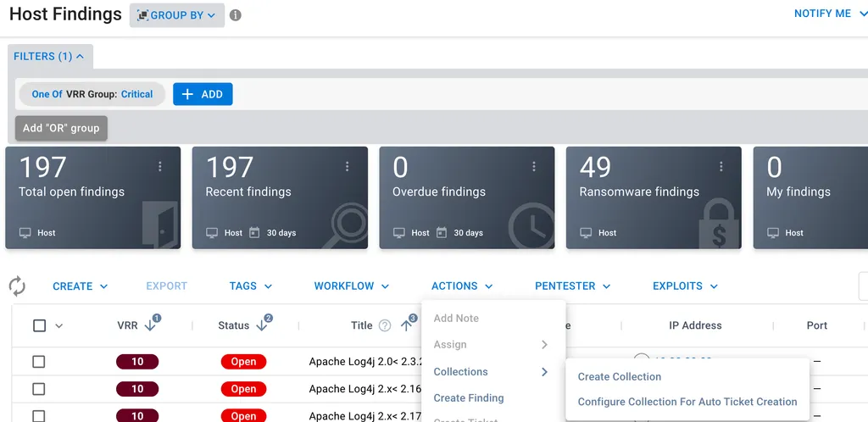
Task: Open the Ransomware findings card
Action: point(654,197)
